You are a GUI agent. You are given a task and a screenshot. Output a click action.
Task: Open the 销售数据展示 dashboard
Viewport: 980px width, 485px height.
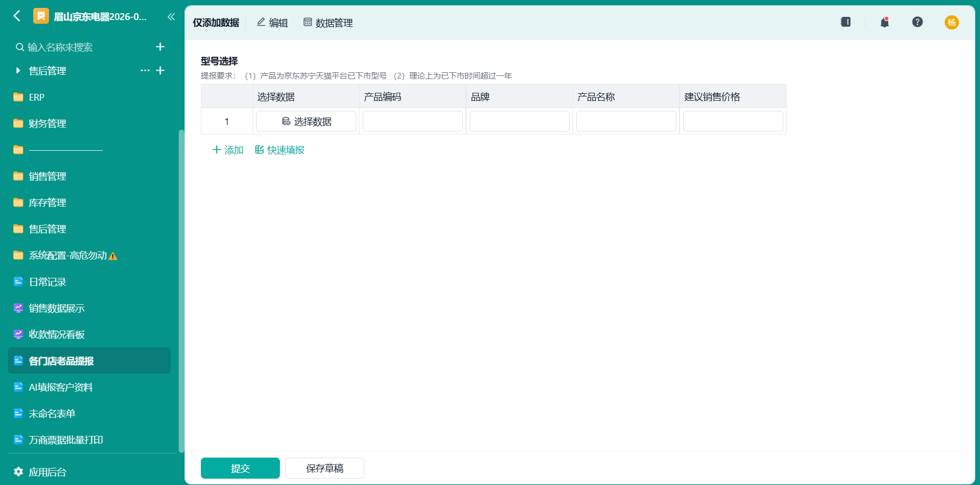(x=89, y=308)
